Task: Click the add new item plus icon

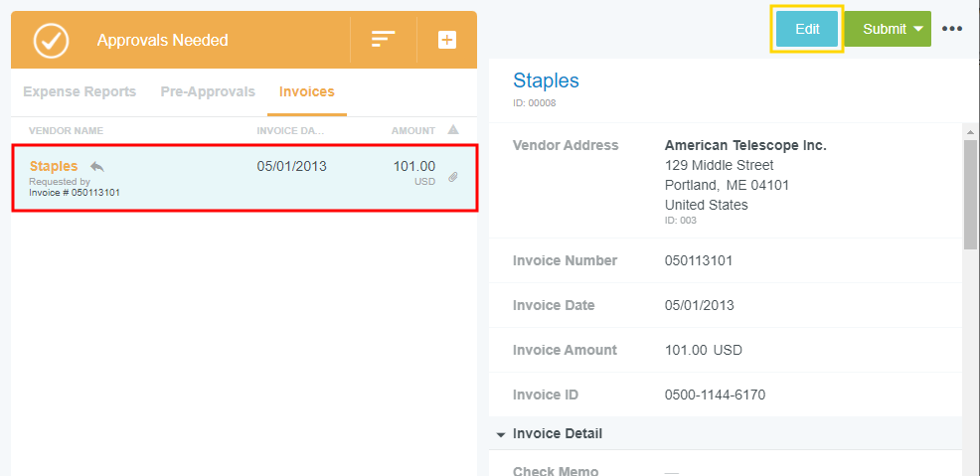Action: [x=447, y=40]
